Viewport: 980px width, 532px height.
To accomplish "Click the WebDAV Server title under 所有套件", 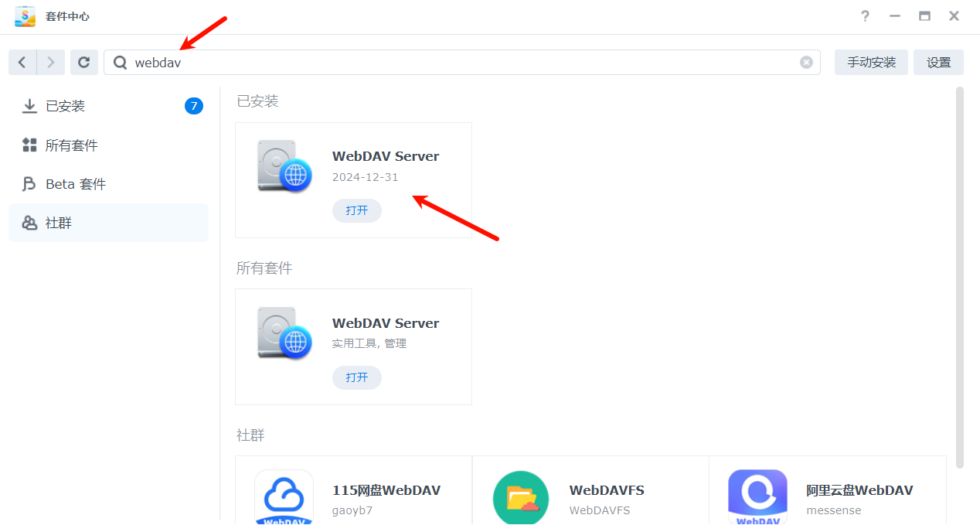I will point(386,323).
